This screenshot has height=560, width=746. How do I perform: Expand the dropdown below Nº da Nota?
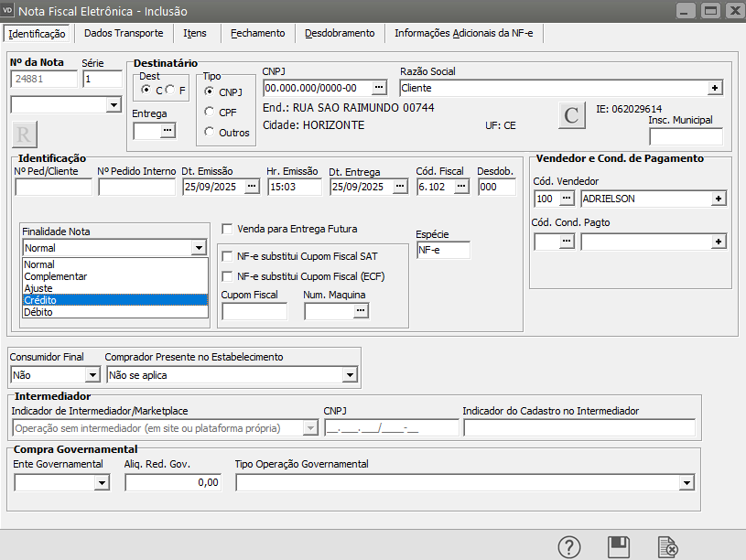[x=114, y=104]
